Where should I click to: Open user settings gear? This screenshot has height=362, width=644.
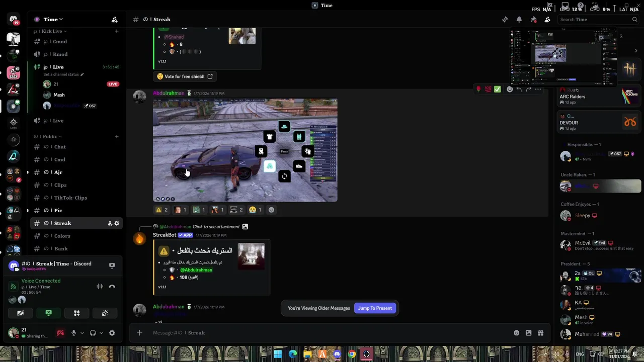click(112, 333)
